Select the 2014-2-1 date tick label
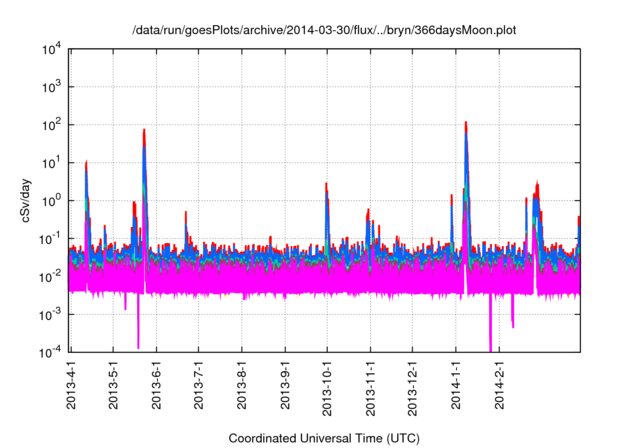The width and height of the screenshot is (640, 448). [x=499, y=389]
